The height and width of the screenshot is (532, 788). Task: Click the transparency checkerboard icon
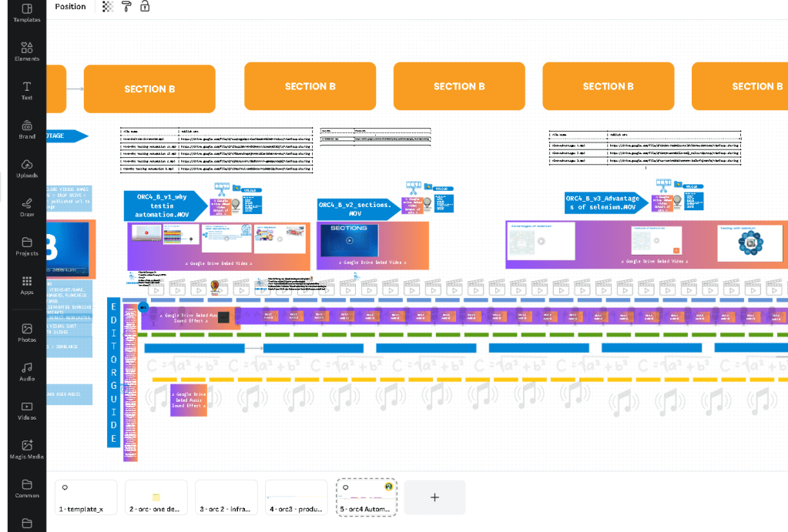(108, 6)
